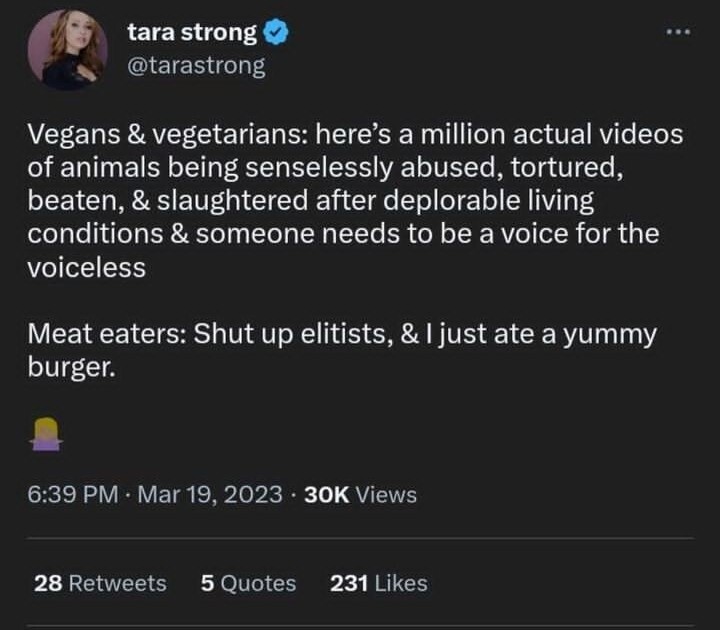Open tara strong's profile picture
Screen dimensions: 720x630
67,49
